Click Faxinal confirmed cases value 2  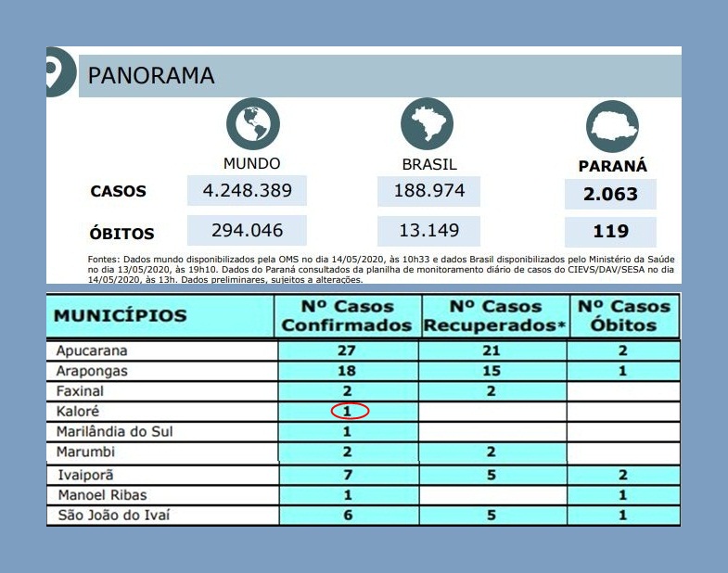click(x=347, y=391)
